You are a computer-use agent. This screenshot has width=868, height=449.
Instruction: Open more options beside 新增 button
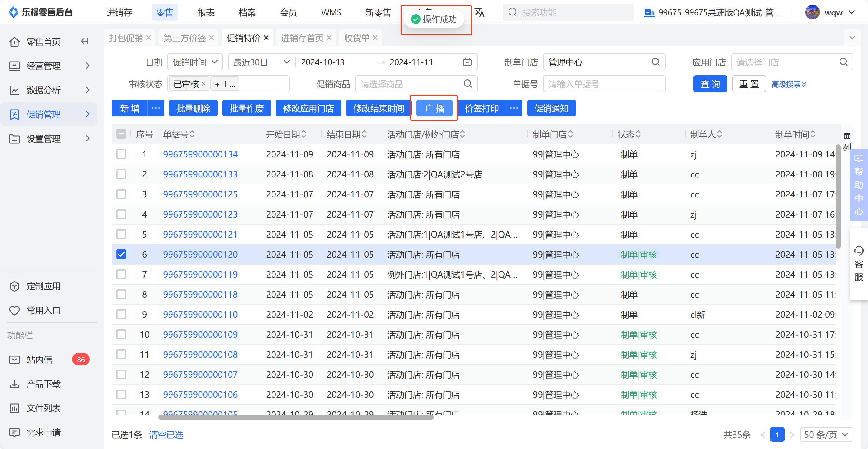click(x=156, y=108)
